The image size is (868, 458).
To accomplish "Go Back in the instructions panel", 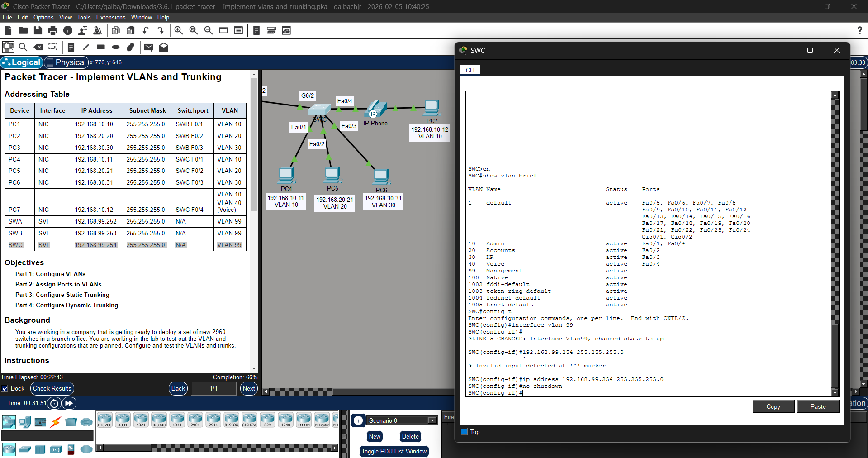I will [178, 388].
